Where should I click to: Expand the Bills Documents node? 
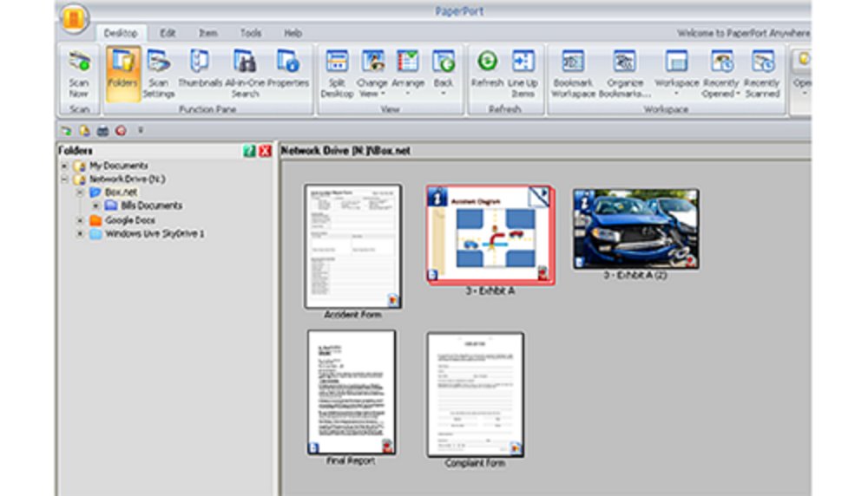(95, 206)
